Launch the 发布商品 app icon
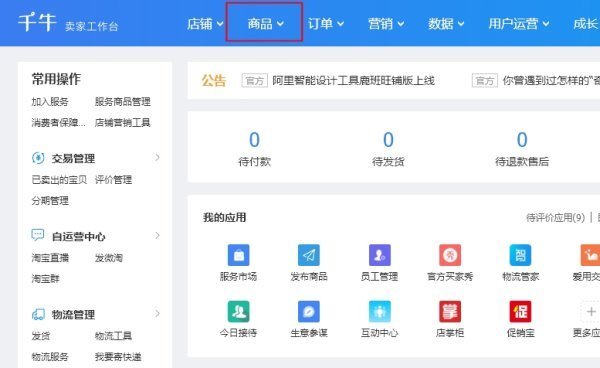Viewport: 600px width, 368px height. click(309, 255)
